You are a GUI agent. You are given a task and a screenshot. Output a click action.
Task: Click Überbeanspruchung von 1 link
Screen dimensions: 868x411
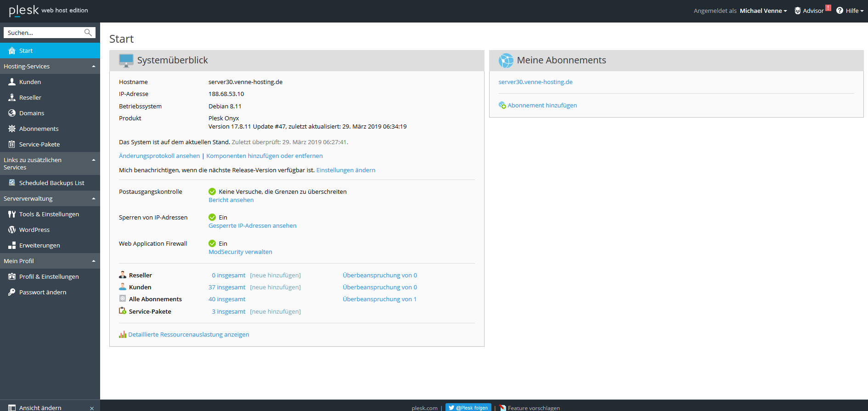(x=380, y=299)
